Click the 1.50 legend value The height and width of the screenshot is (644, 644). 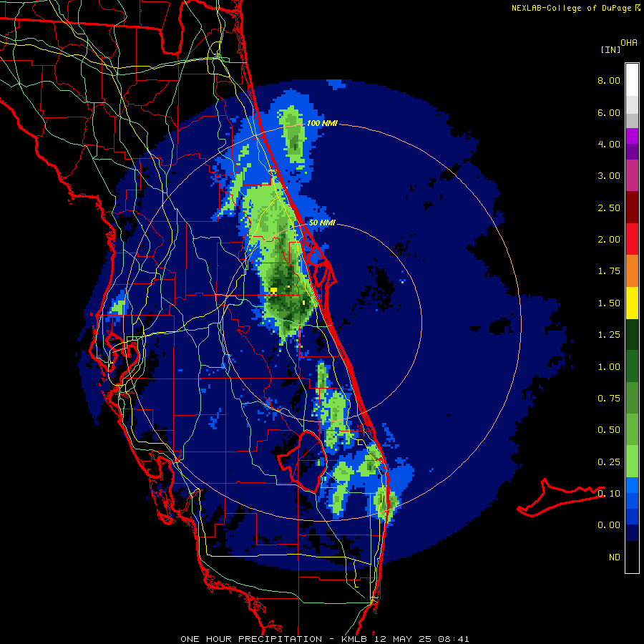(609, 303)
